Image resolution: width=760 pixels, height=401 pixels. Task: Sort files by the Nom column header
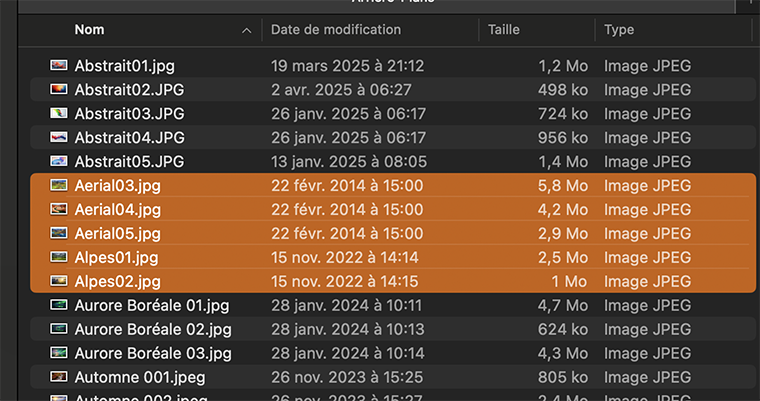click(89, 30)
